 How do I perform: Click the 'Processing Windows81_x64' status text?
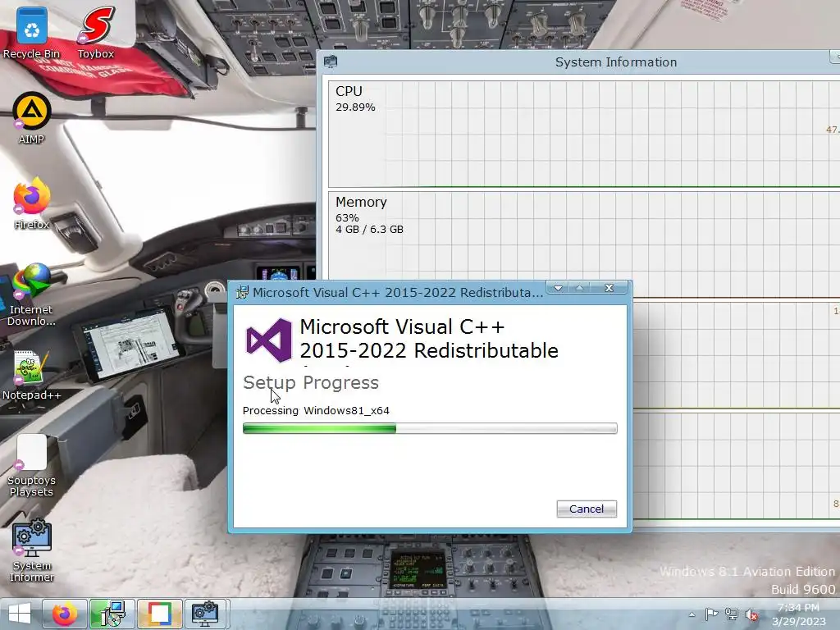point(316,411)
